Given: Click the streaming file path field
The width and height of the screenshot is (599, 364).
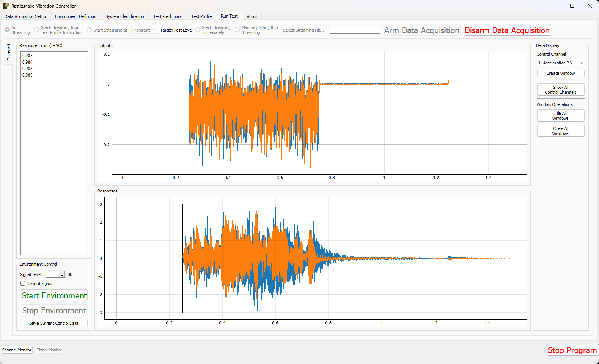Looking at the screenshot, I should pyautogui.click(x=355, y=30).
